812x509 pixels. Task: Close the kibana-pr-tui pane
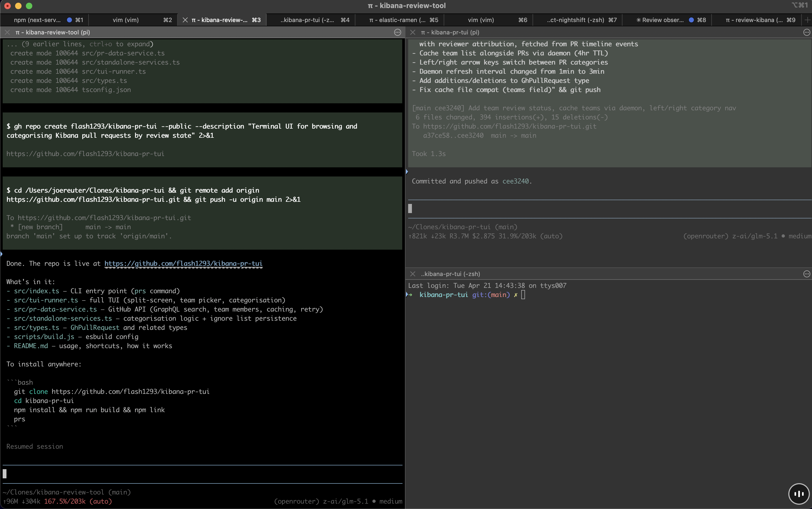(x=412, y=32)
